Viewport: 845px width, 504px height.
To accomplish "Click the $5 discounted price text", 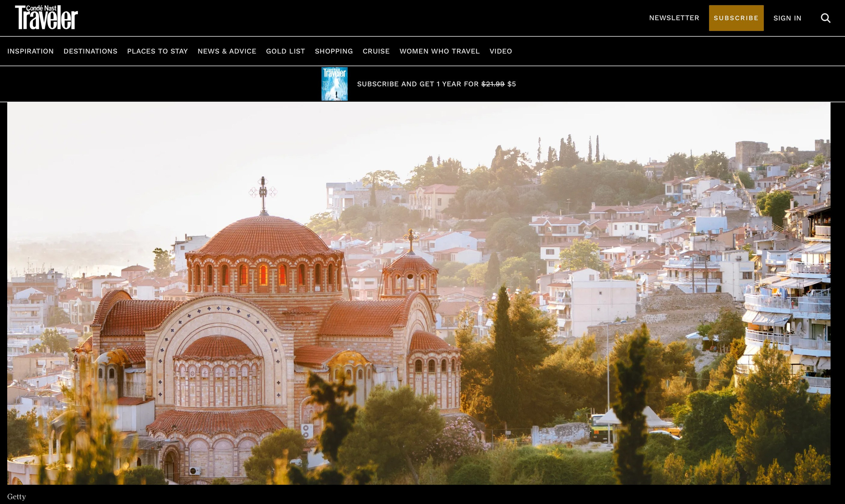I will [512, 84].
